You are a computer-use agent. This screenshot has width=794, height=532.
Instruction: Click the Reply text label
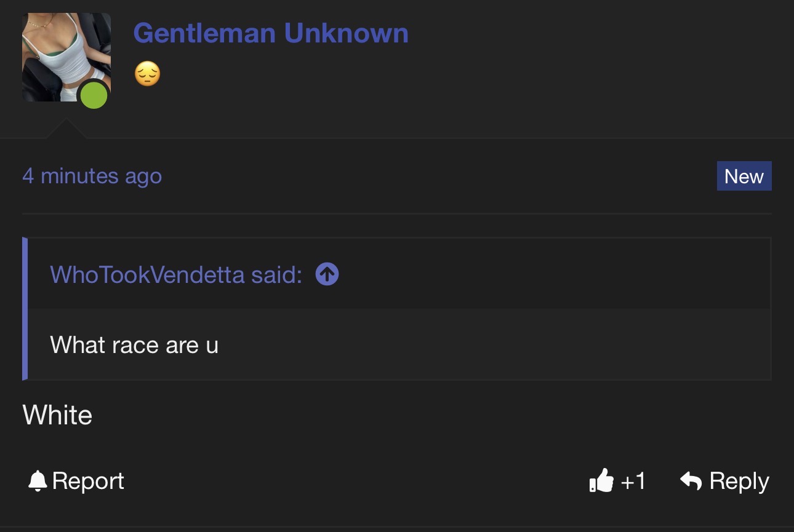click(739, 481)
